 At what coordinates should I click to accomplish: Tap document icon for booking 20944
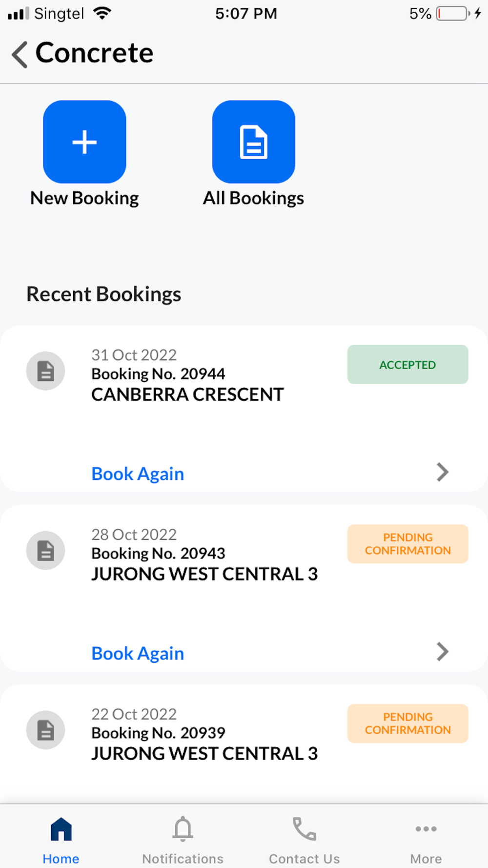click(x=45, y=371)
